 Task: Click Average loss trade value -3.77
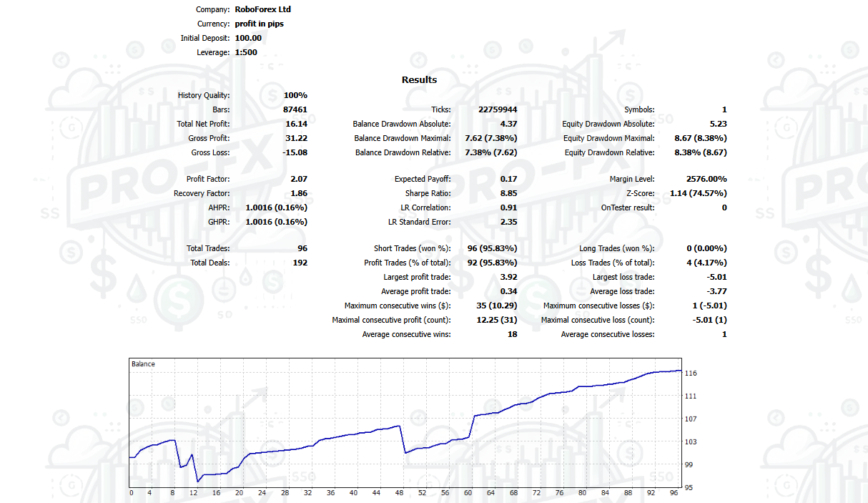coord(716,291)
